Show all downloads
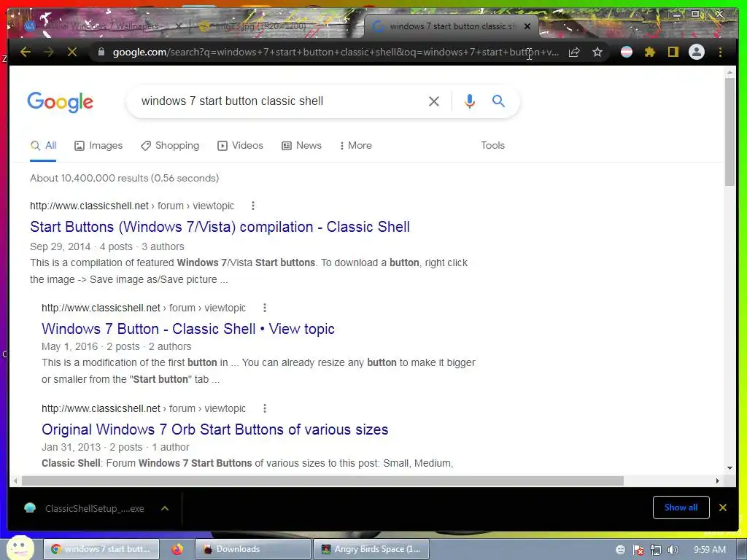 [681, 507]
